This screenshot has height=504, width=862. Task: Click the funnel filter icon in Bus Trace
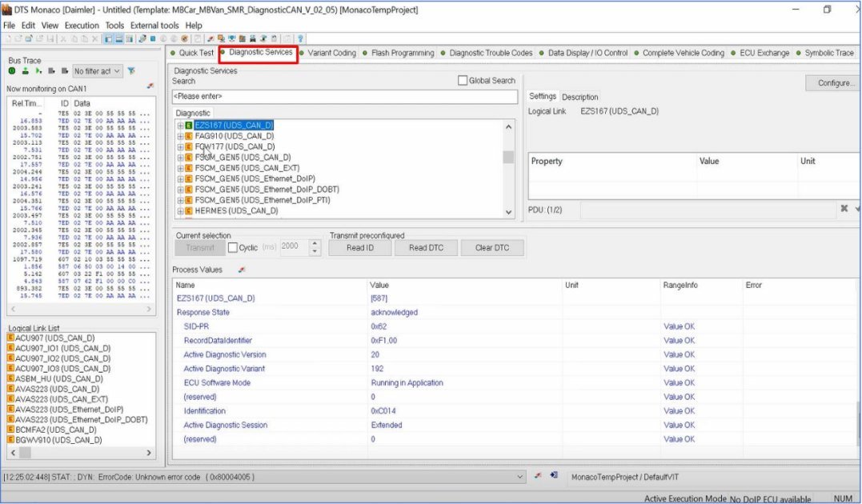(x=131, y=71)
